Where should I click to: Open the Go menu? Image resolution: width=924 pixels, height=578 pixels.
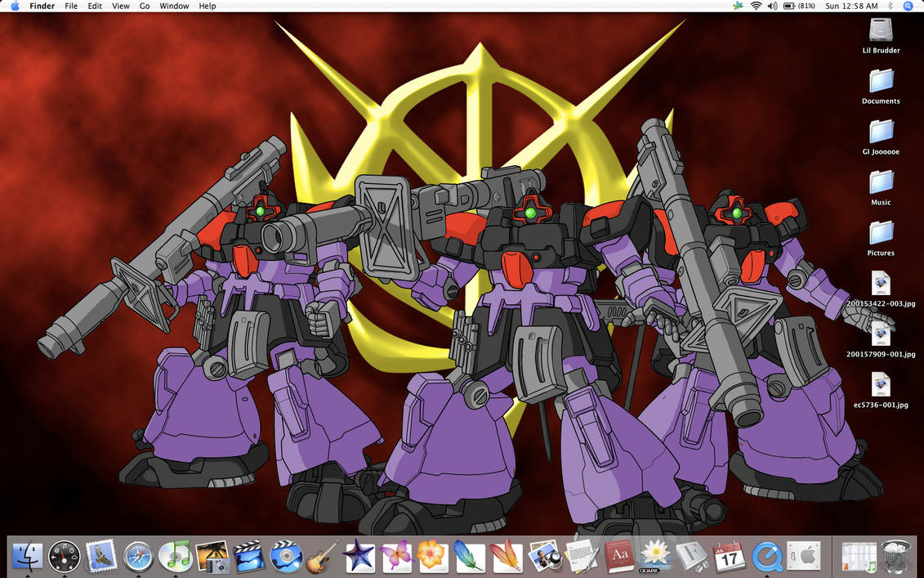click(x=144, y=6)
